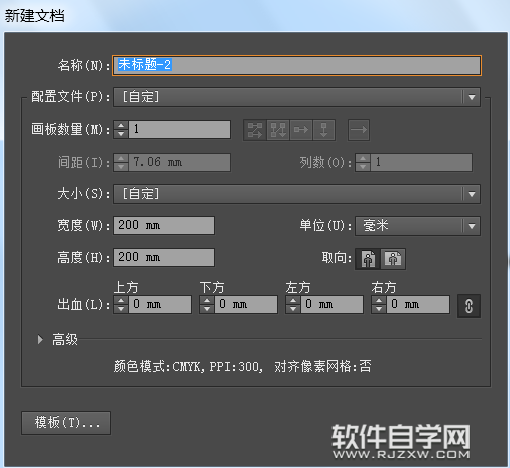This screenshot has width=510, height=468.
Task: Choose landscape orientation icon
Action: tap(393, 259)
